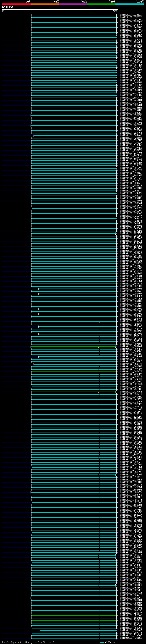Select hit label UniRef100_P49462
The image size is (146, 644).
tap(131, 291)
